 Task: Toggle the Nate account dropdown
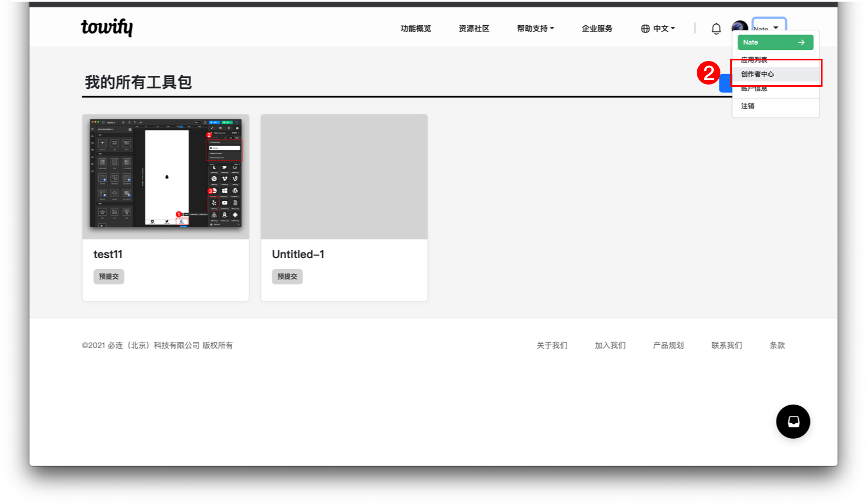click(769, 25)
